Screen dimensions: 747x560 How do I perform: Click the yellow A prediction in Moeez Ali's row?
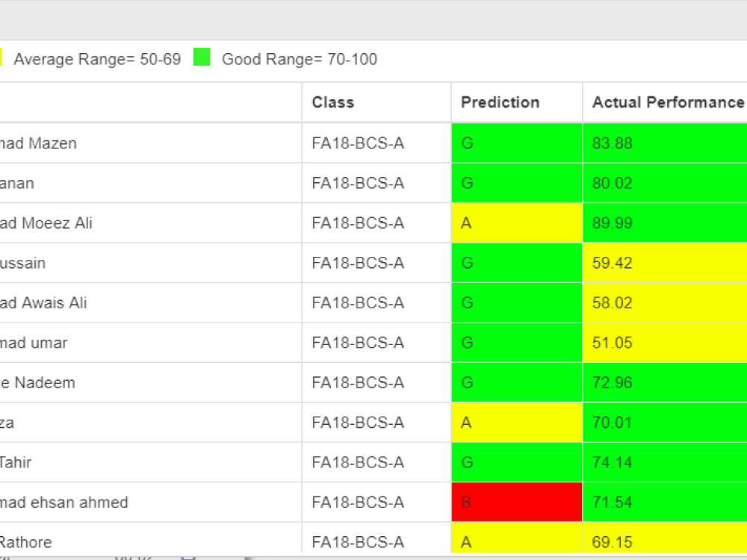coord(516,223)
